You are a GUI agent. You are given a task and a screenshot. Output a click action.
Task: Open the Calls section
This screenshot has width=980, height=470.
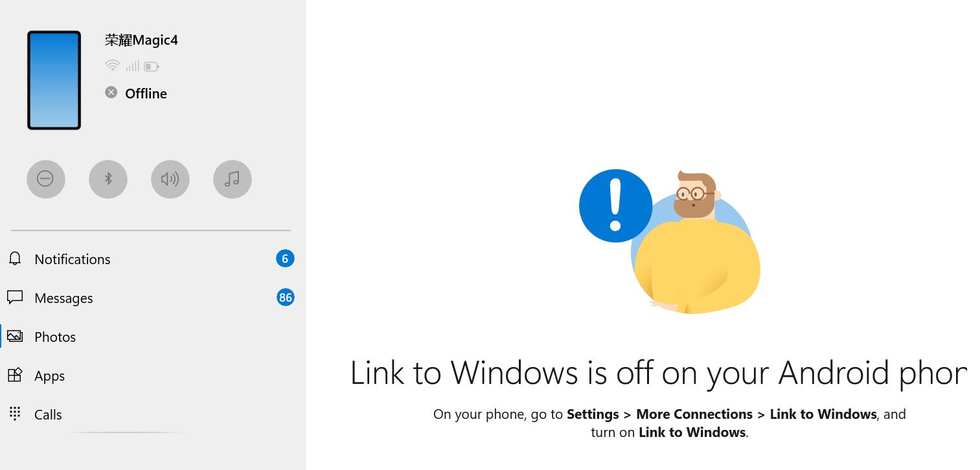(48, 414)
